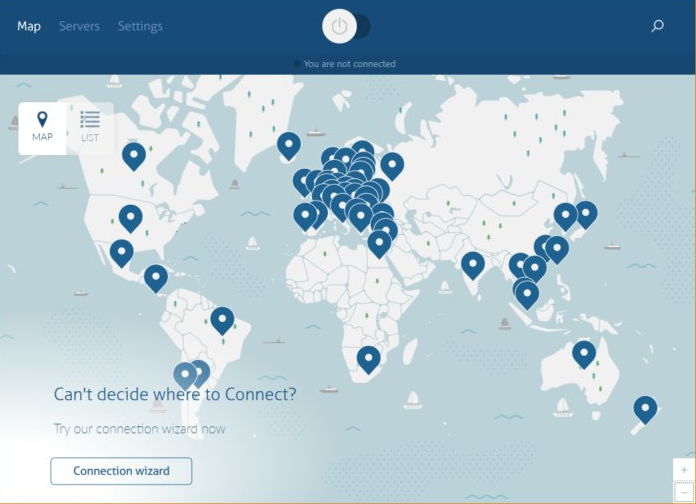Select the Russia server pin
Viewport: 696px width, 504px height.
392,165
